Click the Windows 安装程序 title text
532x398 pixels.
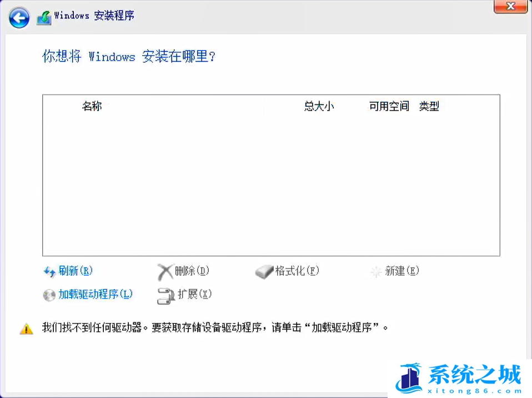[x=94, y=16]
